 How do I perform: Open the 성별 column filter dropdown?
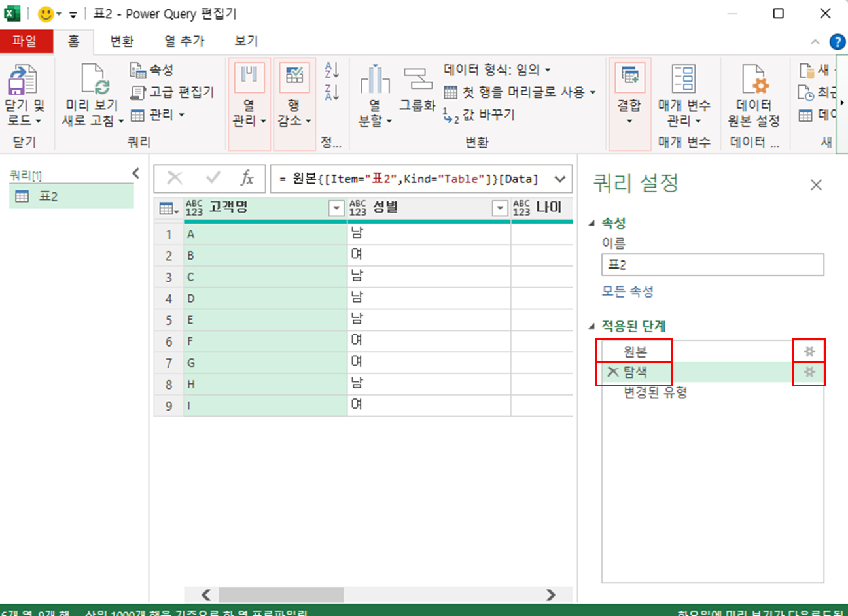[x=500, y=209]
